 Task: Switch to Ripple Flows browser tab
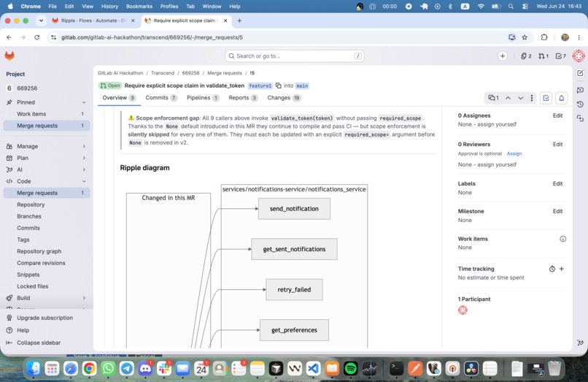tap(93, 20)
